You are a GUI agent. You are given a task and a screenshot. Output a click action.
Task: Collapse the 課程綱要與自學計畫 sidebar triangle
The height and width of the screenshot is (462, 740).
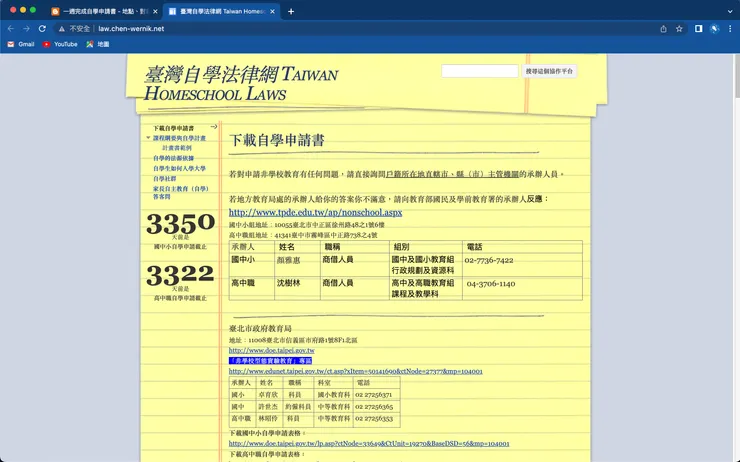coord(148,138)
